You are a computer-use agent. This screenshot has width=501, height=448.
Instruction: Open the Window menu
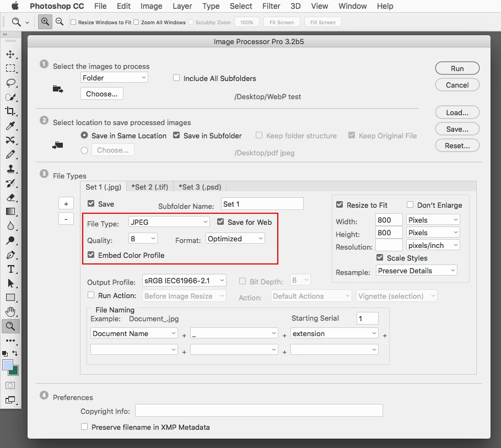(x=352, y=6)
